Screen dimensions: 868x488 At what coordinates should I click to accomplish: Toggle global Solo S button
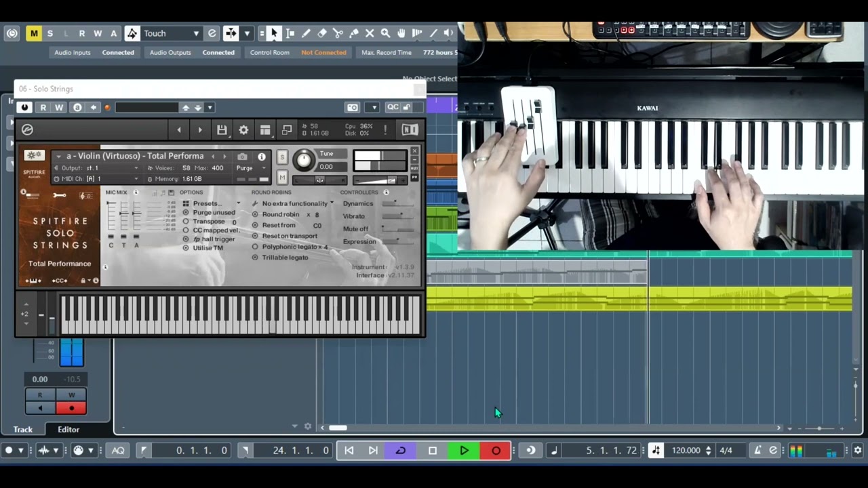[x=50, y=33]
